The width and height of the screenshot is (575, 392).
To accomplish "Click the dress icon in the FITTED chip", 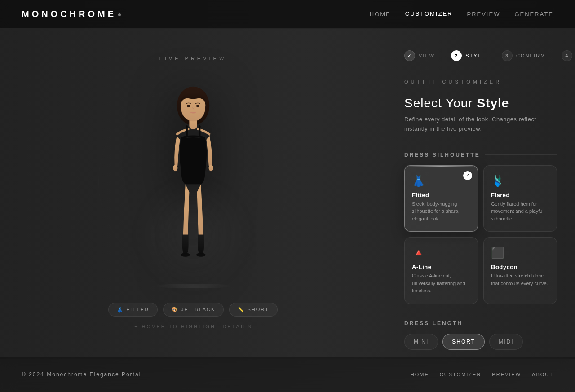I will (x=119, y=309).
